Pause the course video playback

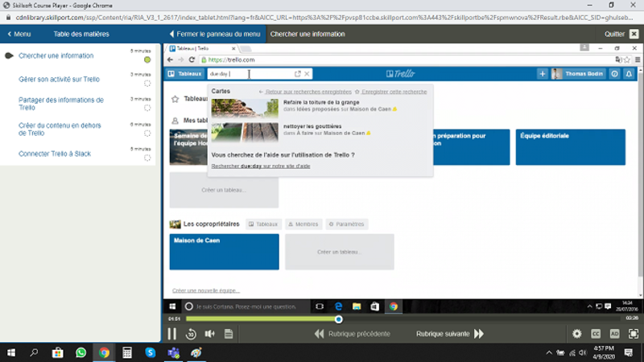[171, 334]
